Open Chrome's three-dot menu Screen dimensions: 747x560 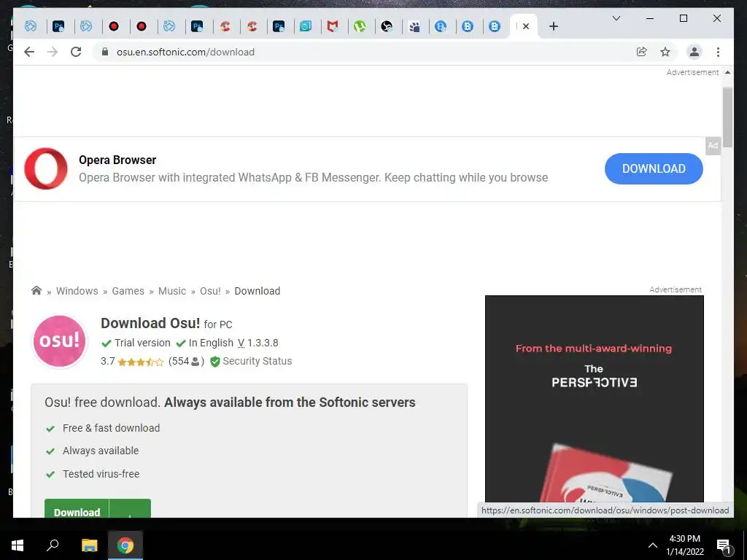718,52
